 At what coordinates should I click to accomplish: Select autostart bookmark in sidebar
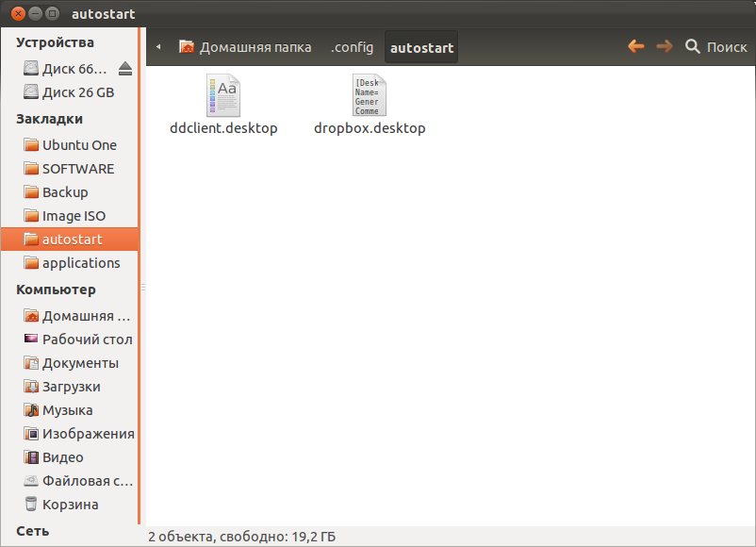click(x=70, y=240)
